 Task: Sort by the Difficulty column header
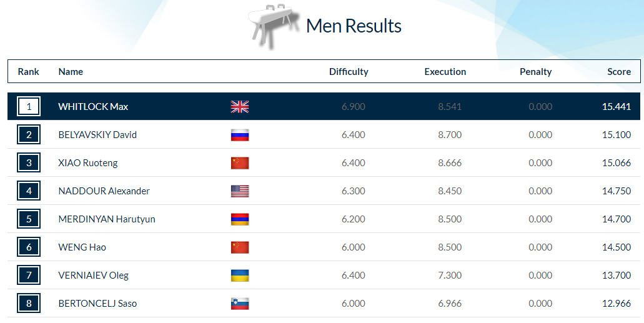click(349, 71)
